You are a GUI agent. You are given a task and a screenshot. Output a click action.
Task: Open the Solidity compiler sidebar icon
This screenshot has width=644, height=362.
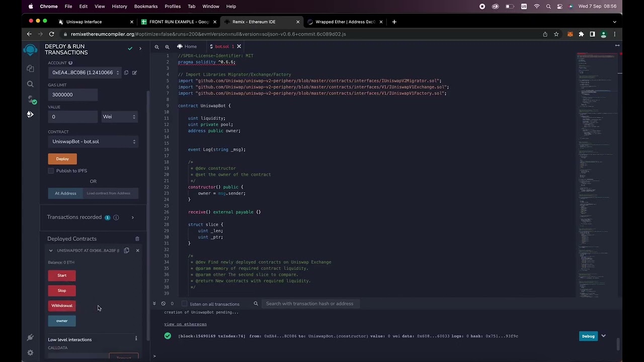click(30, 99)
